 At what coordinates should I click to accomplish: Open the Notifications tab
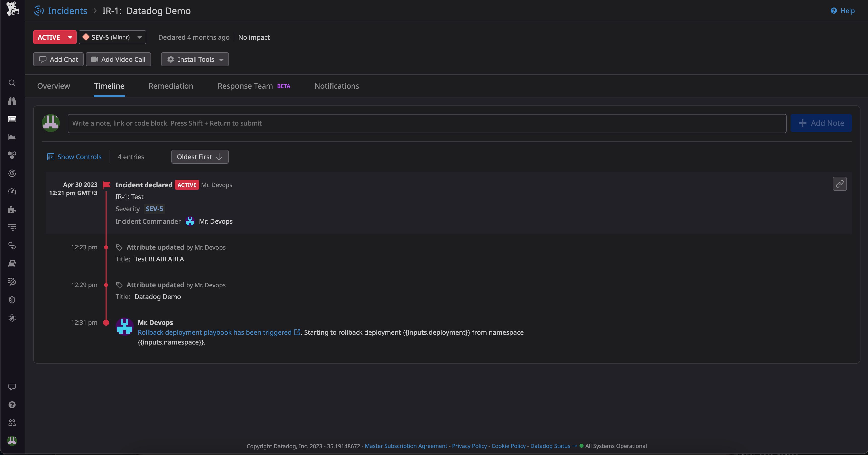pyautogui.click(x=336, y=86)
